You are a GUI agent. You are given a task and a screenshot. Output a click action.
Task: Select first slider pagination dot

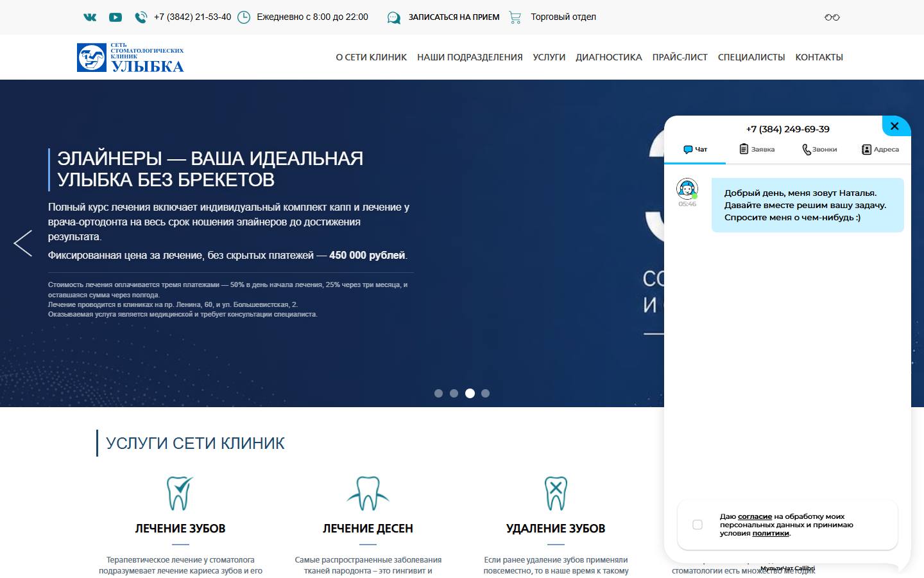point(439,394)
